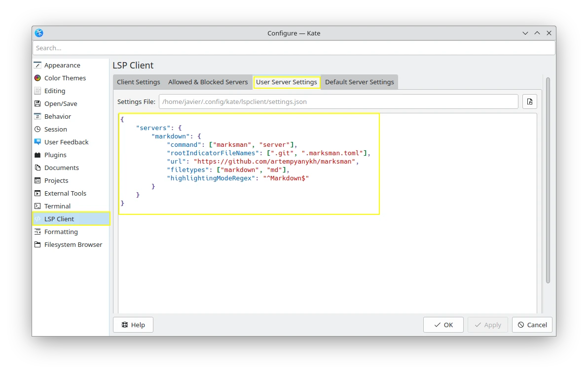Screen dimensions: 588x374
Task: Switch to the Client Settings tab
Action: coord(139,82)
